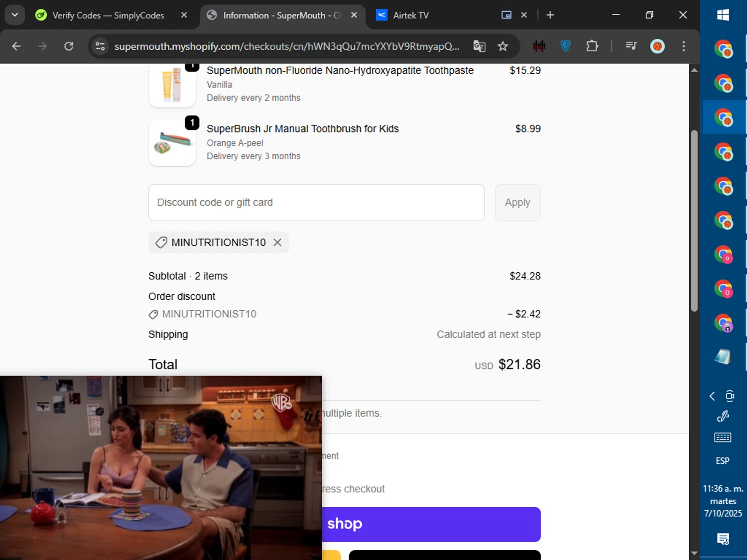Close the Information - SuperMouth tab
The height and width of the screenshot is (560, 747).
point(354,15)
